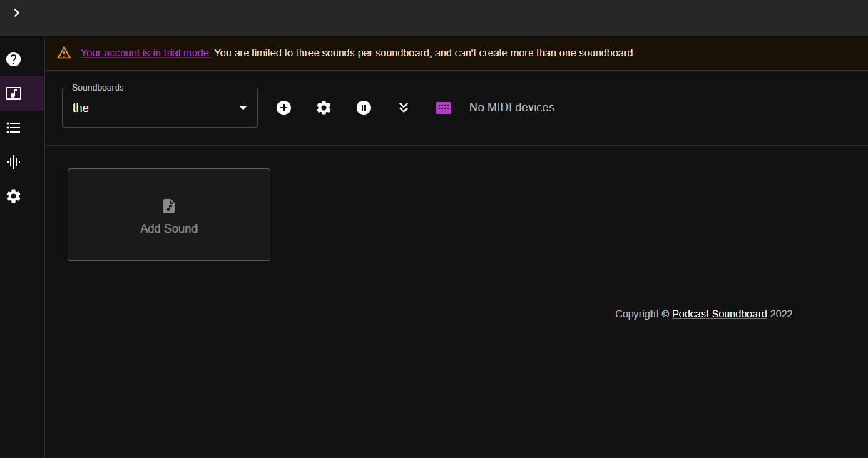The height and width of the screenshot is (458, 868).
Task: Open the MIDI keyboard icon in toolbar
Action: pyautogui.click(x=444, y=107)
